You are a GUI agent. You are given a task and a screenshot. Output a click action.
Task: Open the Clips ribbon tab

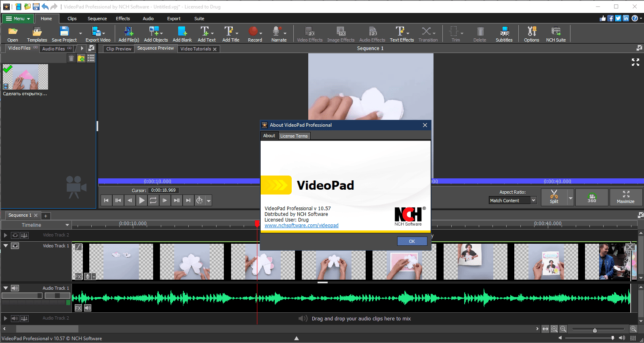pos(72,19)
